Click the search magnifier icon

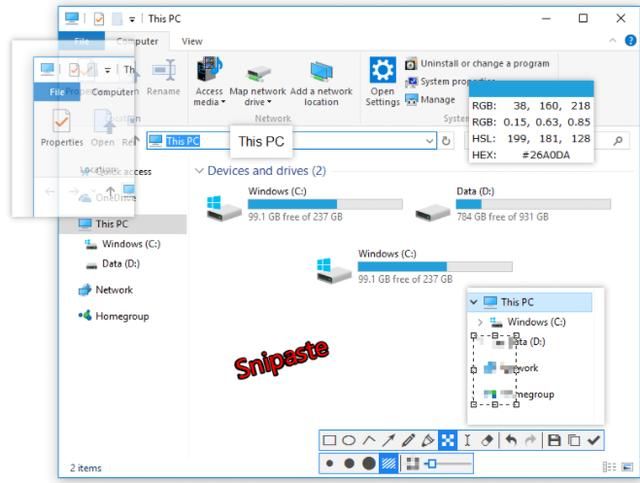[618, 141]
